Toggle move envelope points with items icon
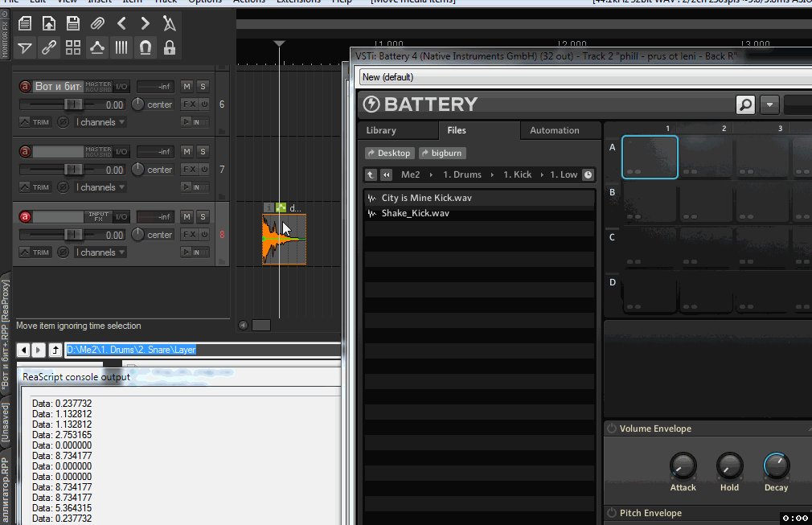Viewport: 812px width, 525px height. pyautogui.click(x=96, y=48)
